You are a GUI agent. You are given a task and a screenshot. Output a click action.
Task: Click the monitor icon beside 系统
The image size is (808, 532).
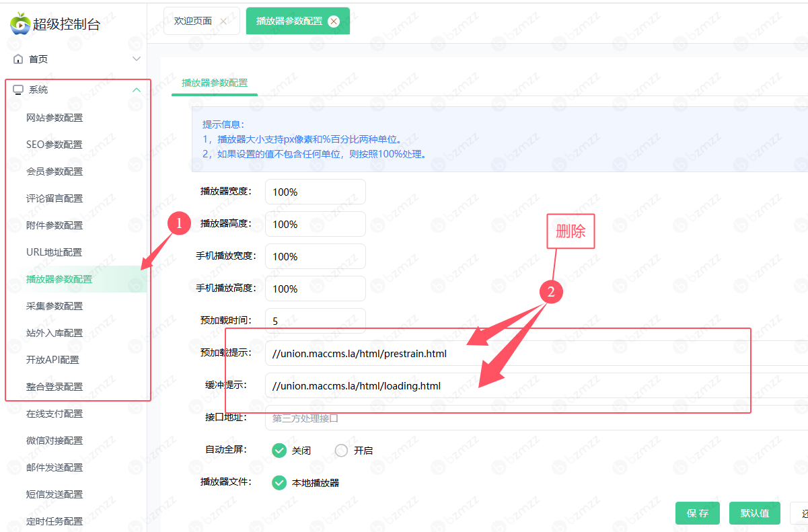tap(18, 89)
